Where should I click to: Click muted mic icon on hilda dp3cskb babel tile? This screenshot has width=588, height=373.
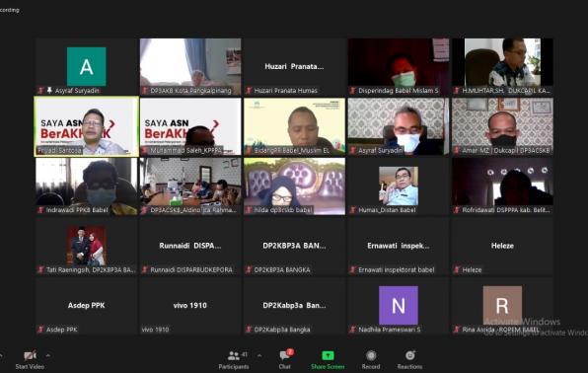pos(249,210)
